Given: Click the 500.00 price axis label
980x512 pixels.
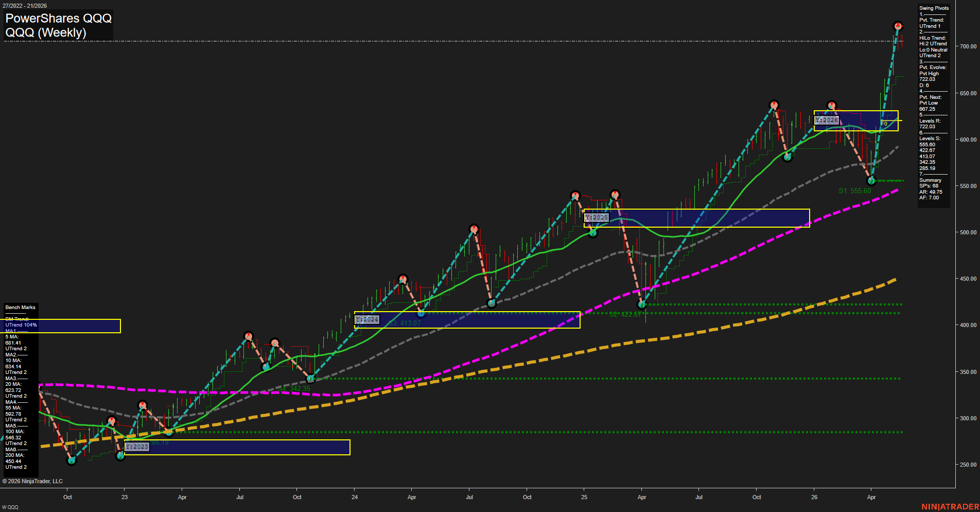Looking at the screenshot, I should tap(968, 232).
